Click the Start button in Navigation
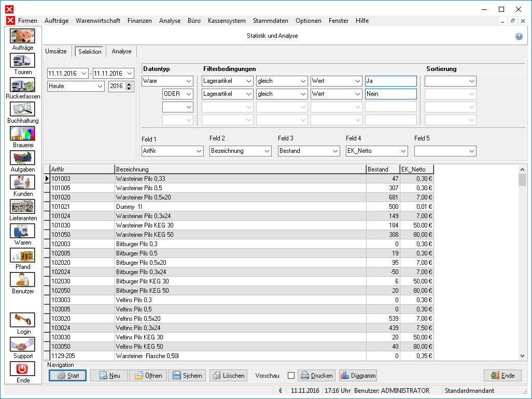Viewport: 532px width, 399px height. click(x=67, y=376)
